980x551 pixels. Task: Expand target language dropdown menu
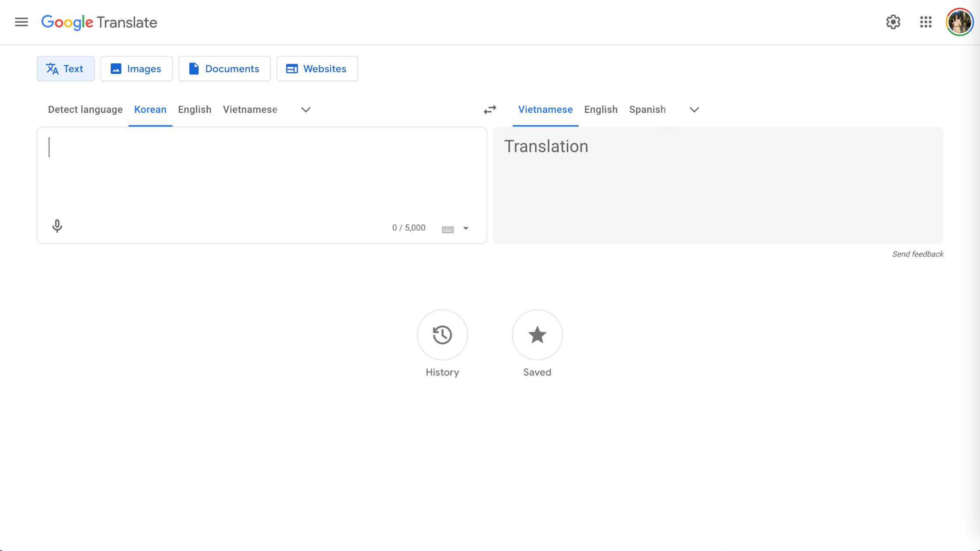tap(693, 109)
